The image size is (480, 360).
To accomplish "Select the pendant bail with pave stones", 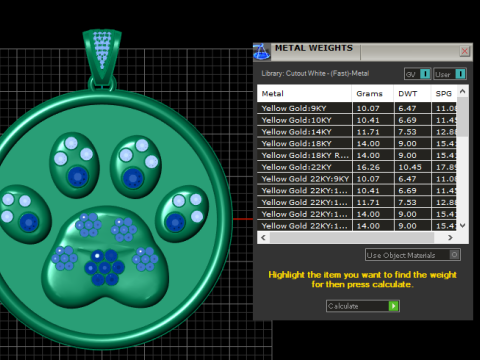I will pos(102,57).
